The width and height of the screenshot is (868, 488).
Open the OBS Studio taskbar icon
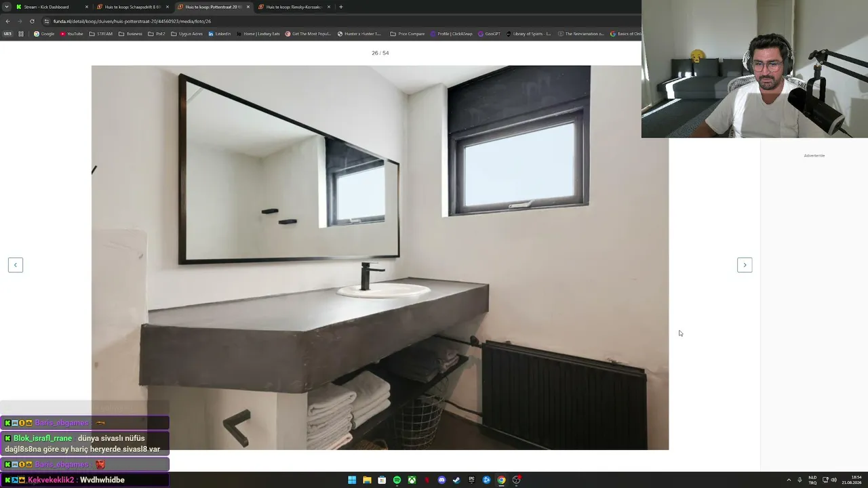[x=516, y=480]
